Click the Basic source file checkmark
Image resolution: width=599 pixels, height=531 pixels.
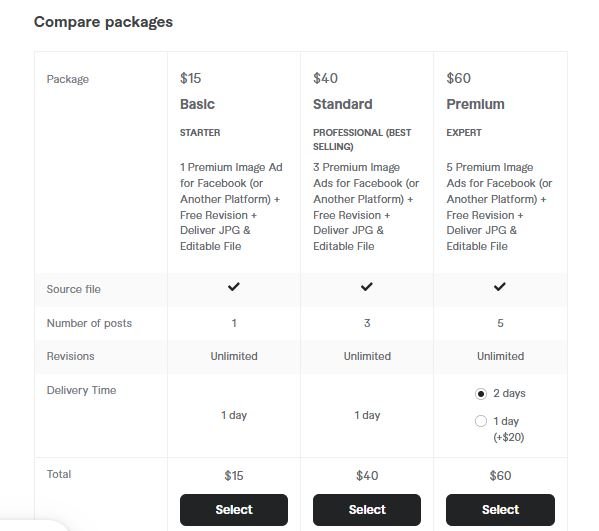(234, 287)
